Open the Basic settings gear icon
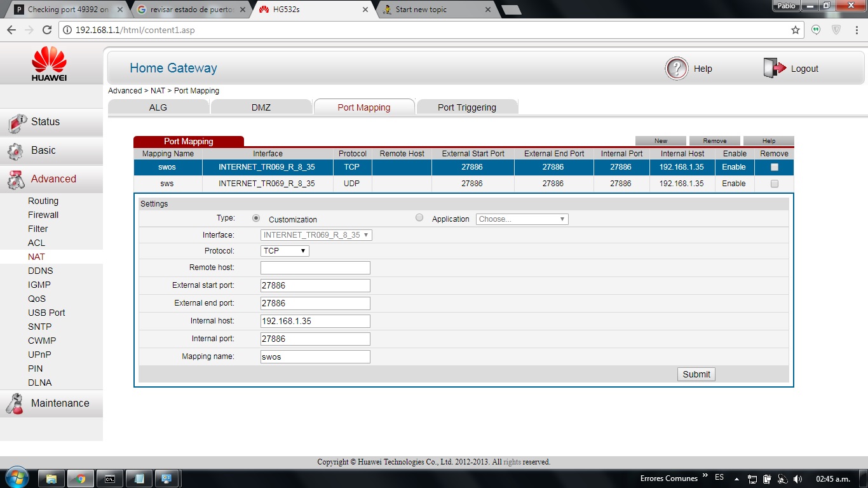868x488 pixels. (16, 151)
